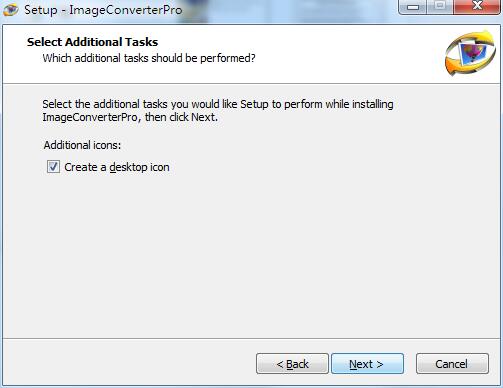Click the ImageConverterPro icon in title bar
Image resolution: width=503 pixels, height=388 pixels.
click(11, 10)
